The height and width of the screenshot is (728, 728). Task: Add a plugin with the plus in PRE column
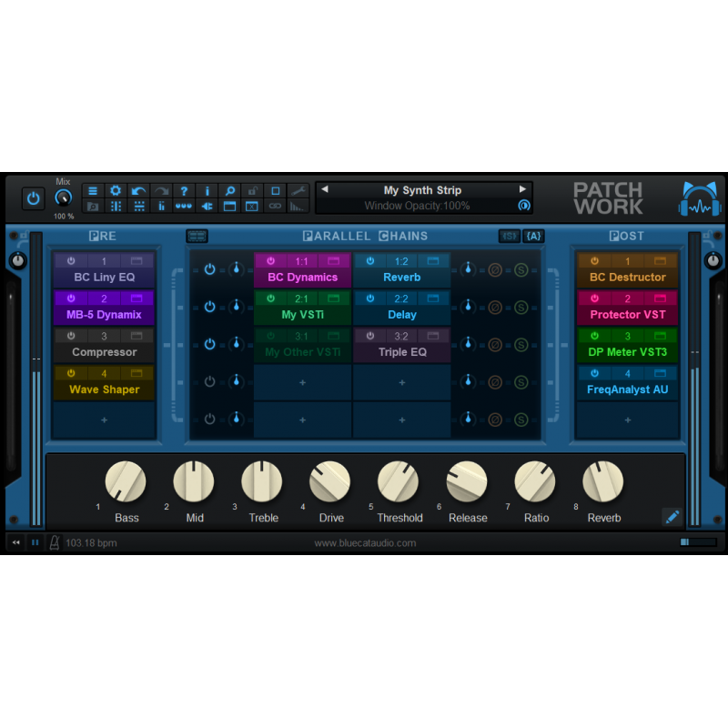(x=103, y=420)
